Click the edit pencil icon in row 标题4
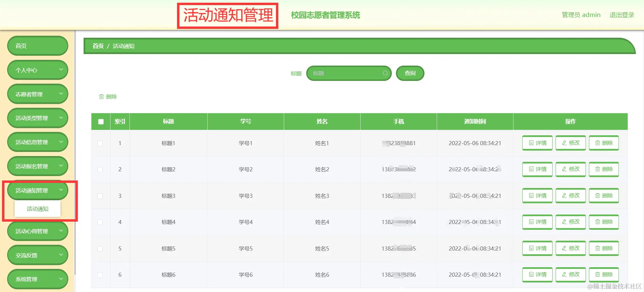The image size is (644, 292). click(x=564, y=222)
